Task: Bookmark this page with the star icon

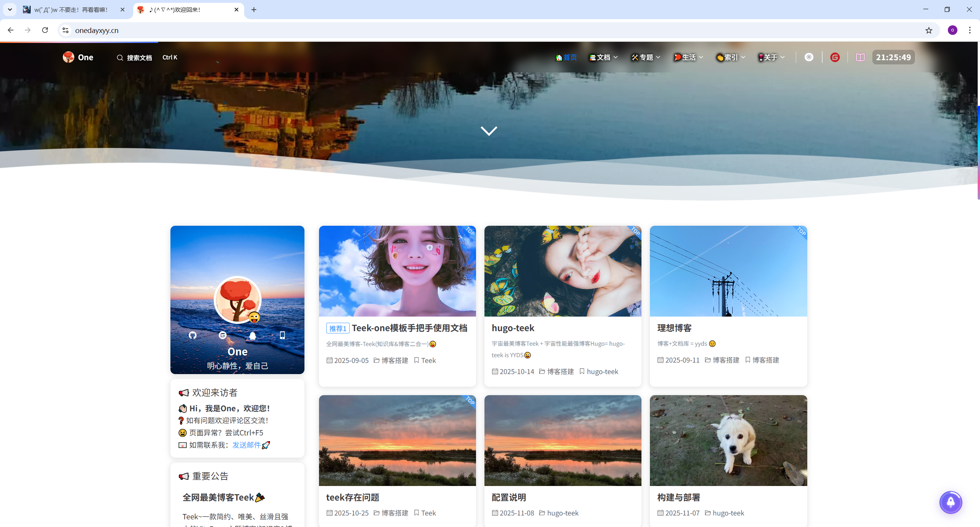Action: coord(929,30)
